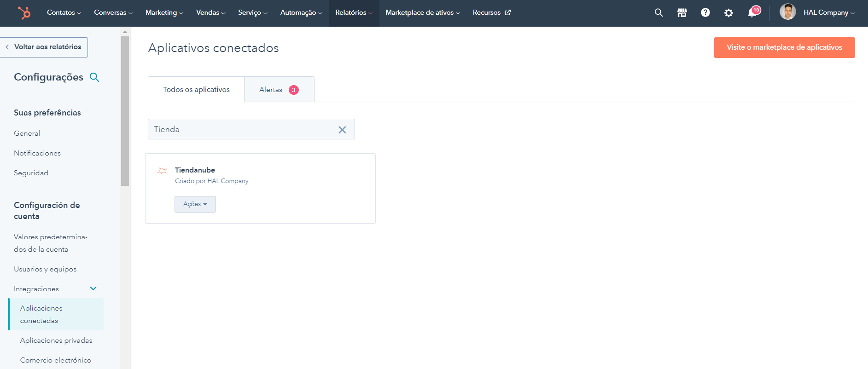The image size is (868, 369).
Task: Open the Ações dropdown for Tiendanube
Action: pos(195,204)
